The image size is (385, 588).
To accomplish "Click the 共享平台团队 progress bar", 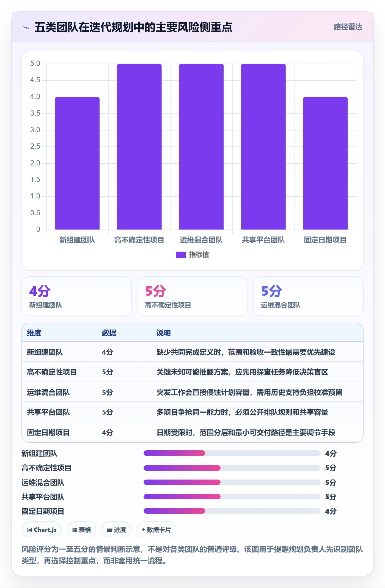I will point(232,497).
